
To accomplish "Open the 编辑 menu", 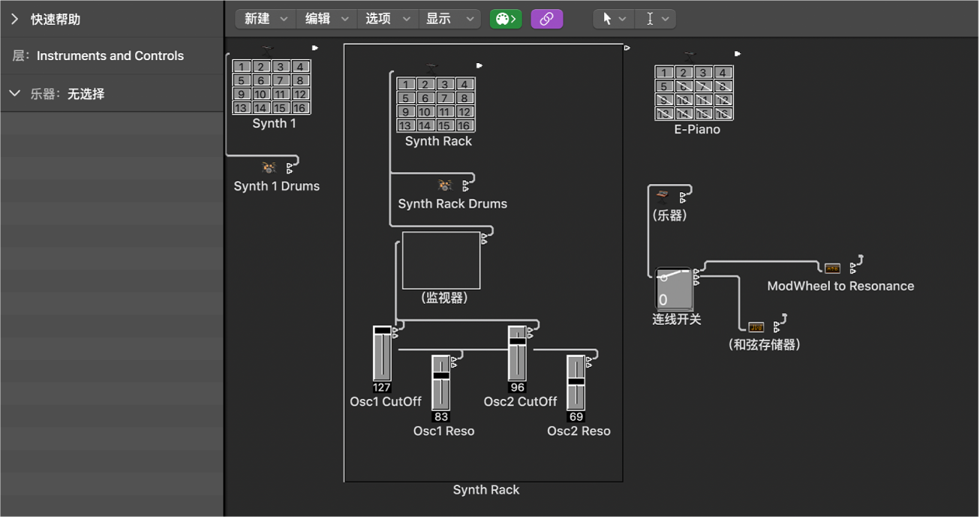I will 326,19.
